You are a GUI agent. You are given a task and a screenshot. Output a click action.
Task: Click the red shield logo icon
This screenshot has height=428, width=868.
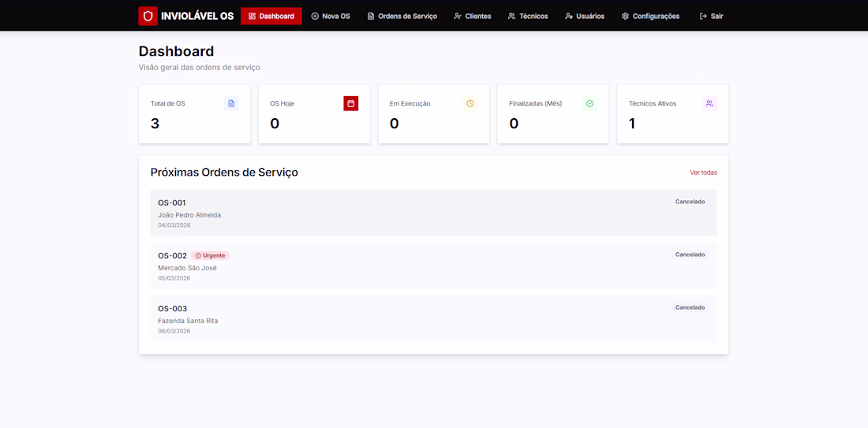click(148, 16)
